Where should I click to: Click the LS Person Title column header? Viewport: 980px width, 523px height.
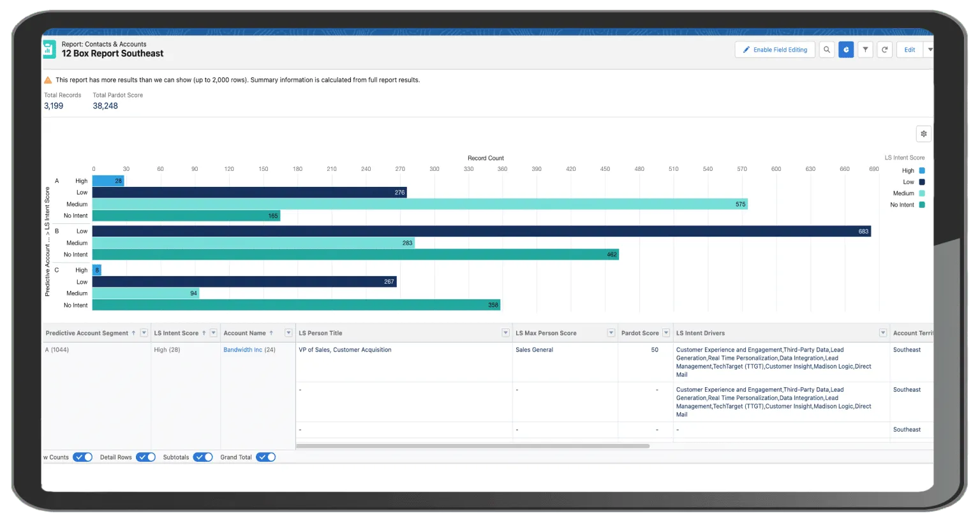pos(320,333)
